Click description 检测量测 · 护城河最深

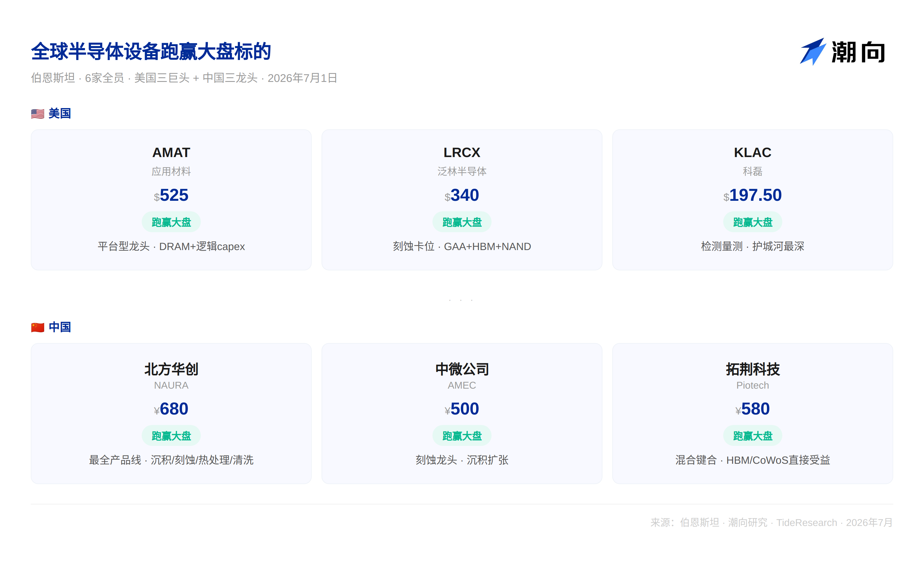click(x=752, y=246)
